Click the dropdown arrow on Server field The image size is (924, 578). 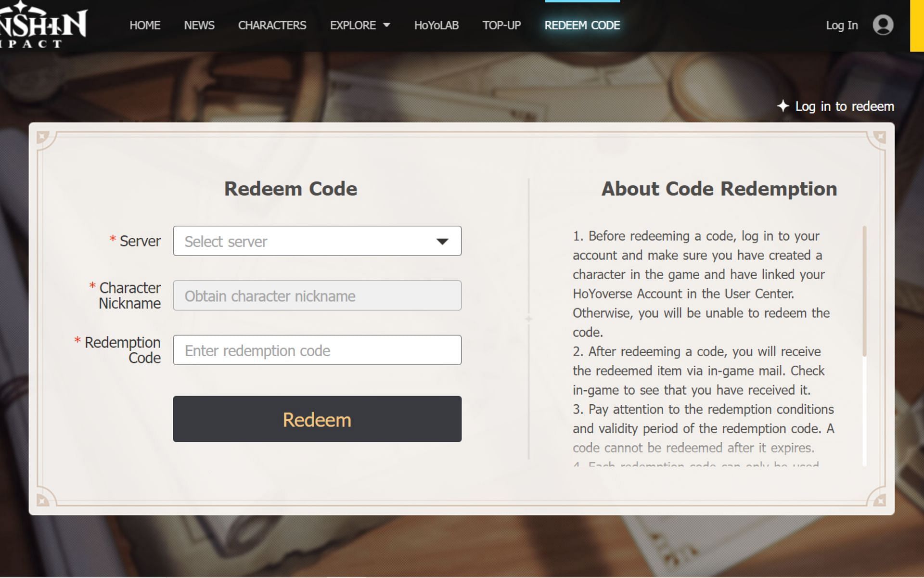pos(442,241)
